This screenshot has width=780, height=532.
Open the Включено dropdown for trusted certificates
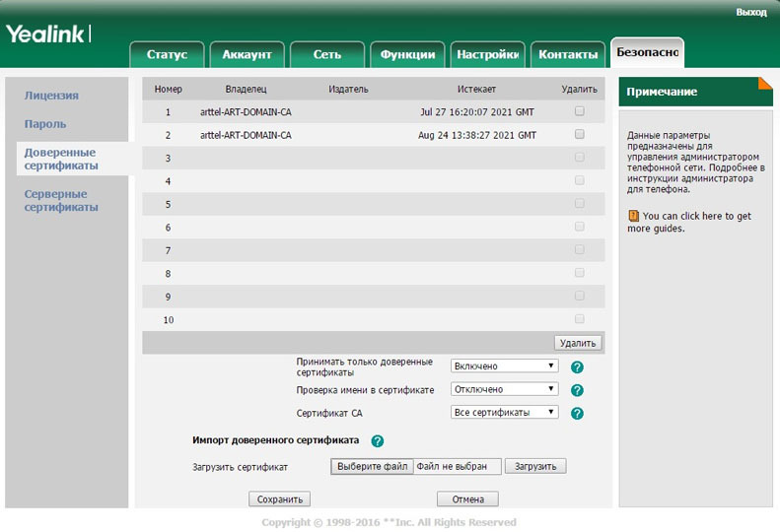click(505, 366)
